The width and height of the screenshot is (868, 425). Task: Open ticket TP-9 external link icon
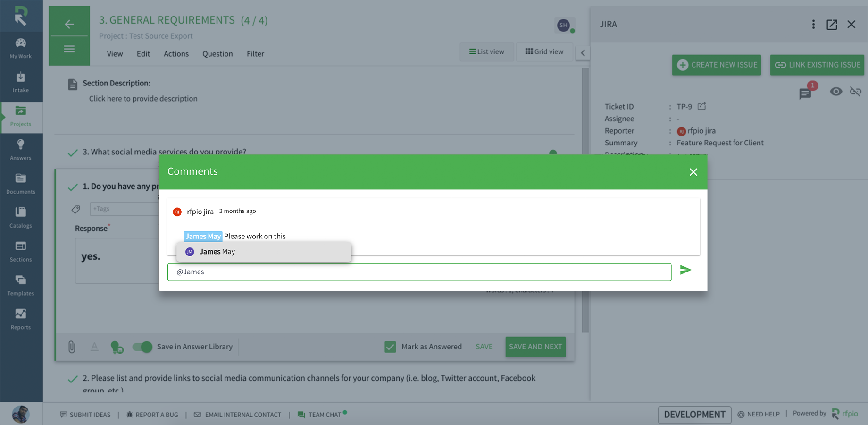click(x=702, y=106)
